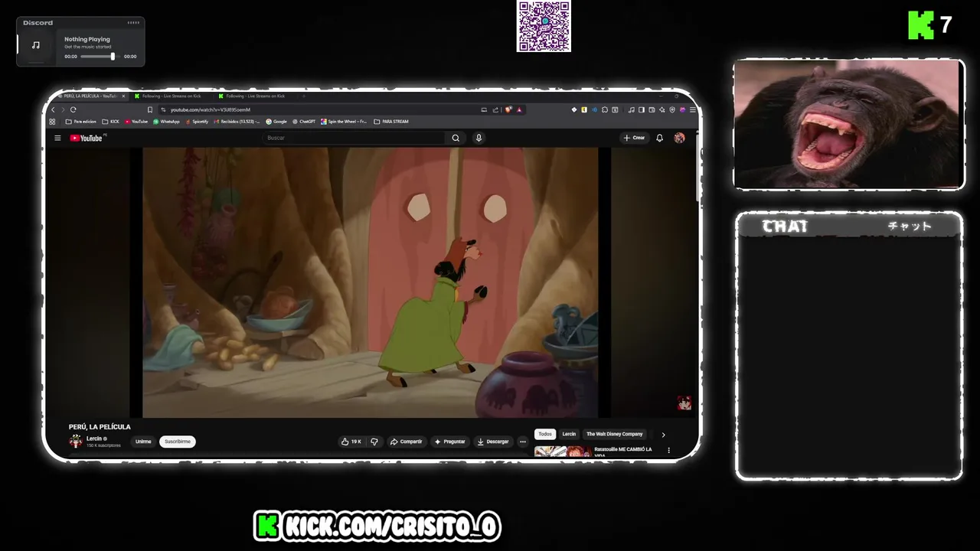Switch to the second Following Kick tab

pyautogui.click(x=253, y=96)
